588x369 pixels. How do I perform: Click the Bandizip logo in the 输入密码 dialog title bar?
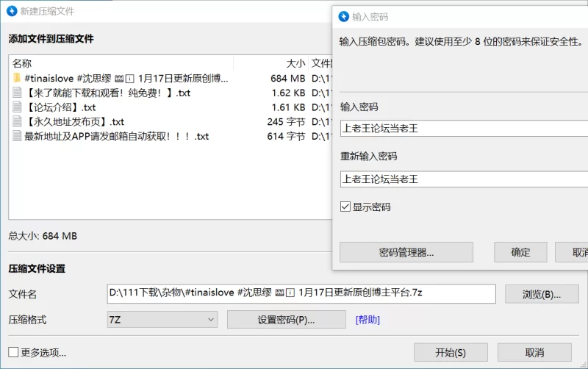343,16
